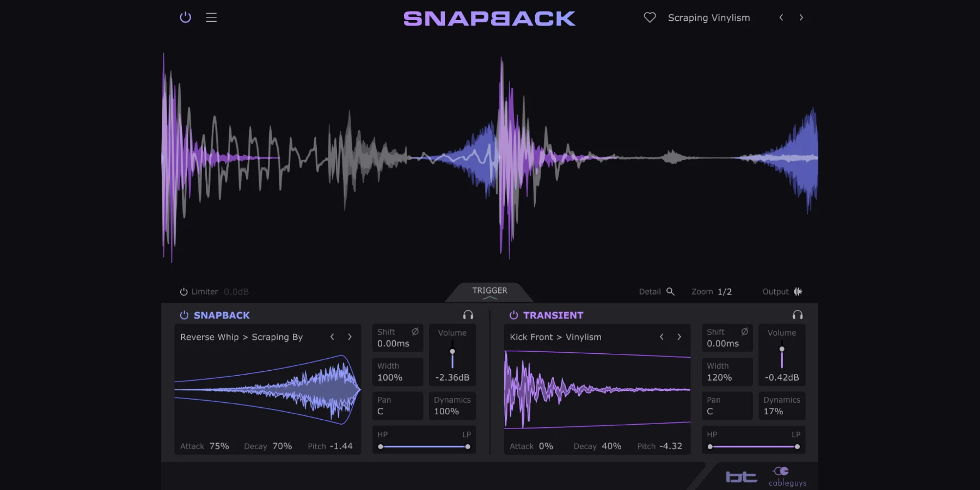Solo the Snapback layer with the headphones icon
Screen dimensions: 980x490
click(x=467, y=315)
